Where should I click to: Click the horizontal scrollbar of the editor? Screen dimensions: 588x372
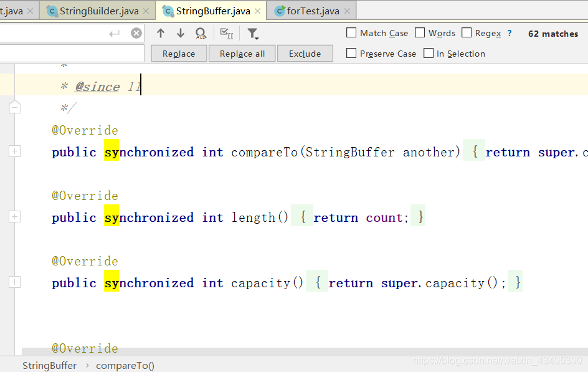[305, 351]
